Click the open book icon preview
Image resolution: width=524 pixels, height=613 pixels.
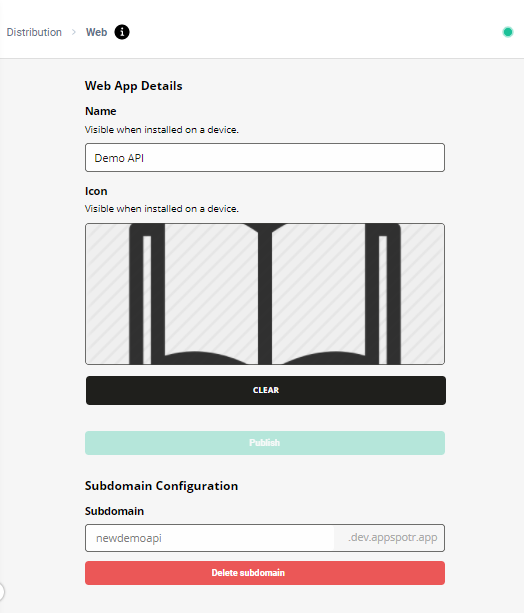265,294
